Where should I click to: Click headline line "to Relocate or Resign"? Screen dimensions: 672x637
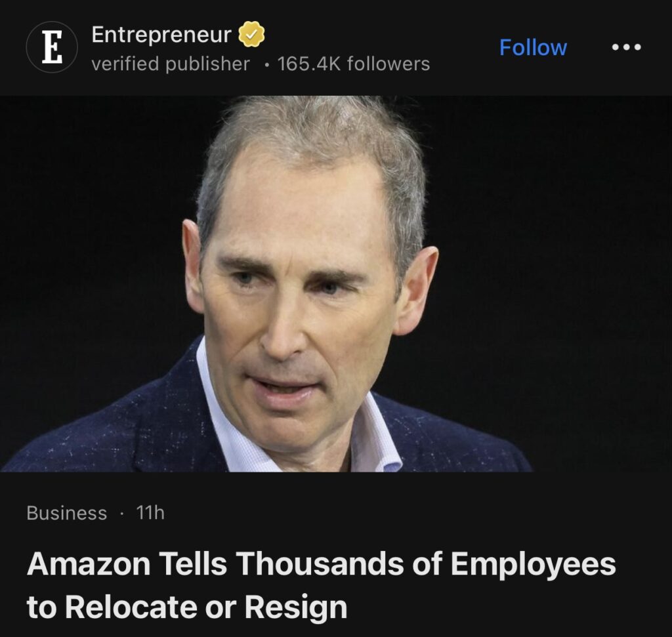pos(187,607)
